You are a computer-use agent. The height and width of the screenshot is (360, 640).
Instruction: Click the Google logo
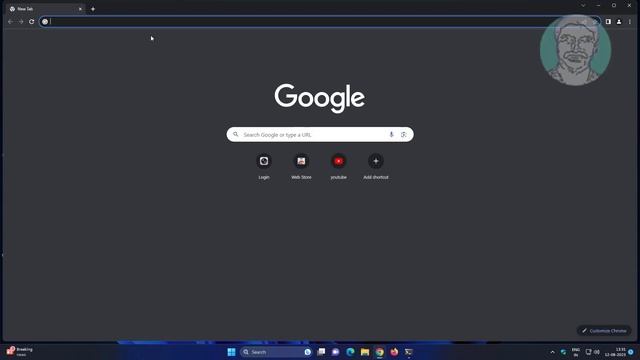point(320,98)
